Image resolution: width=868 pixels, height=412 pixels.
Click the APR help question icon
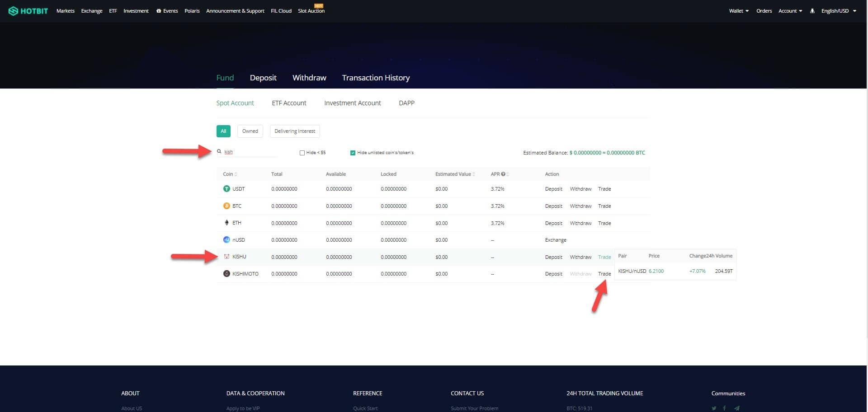click(503, 174)
